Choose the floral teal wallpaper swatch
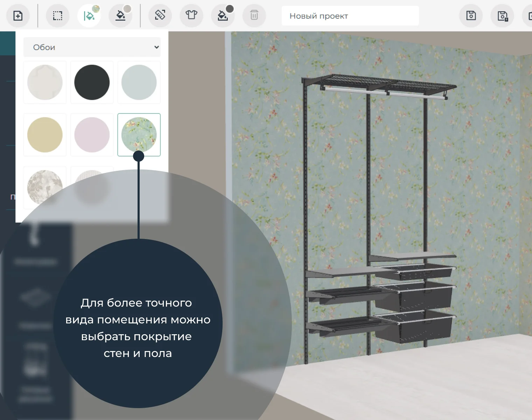The image size is (532, 420). 139,135
